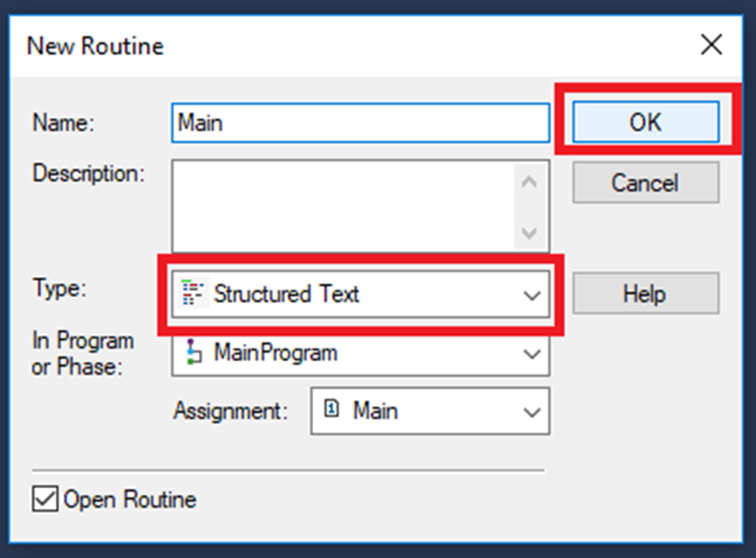Expand the In Program or Phase dropdown arrow
The height and width of the screenshot is (558, 756).
pyautogui.click(x=531, y=354)
